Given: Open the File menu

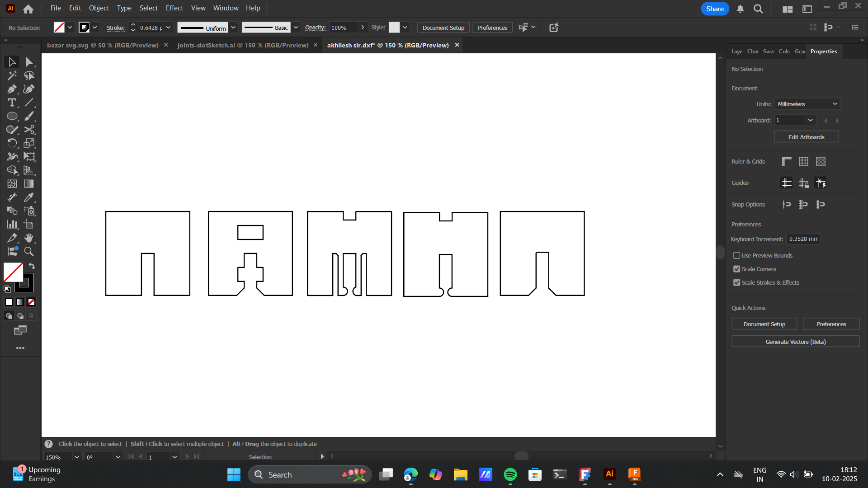Looking at the screenshot, I should (56, 8).
